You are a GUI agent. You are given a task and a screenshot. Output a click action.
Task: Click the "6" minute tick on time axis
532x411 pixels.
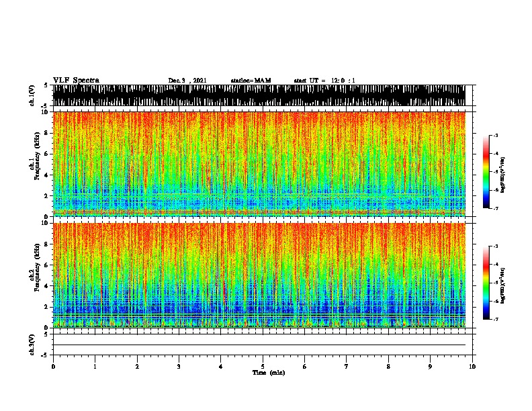point(305,366)
